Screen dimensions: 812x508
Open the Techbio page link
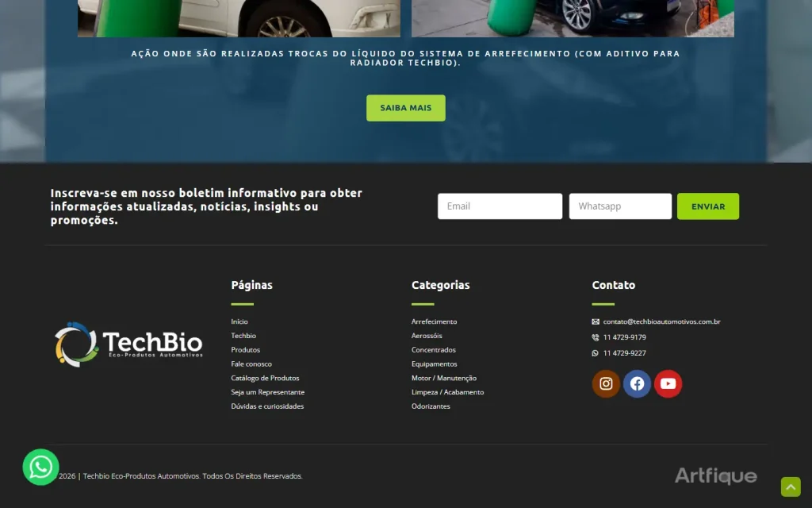[243, 336]
